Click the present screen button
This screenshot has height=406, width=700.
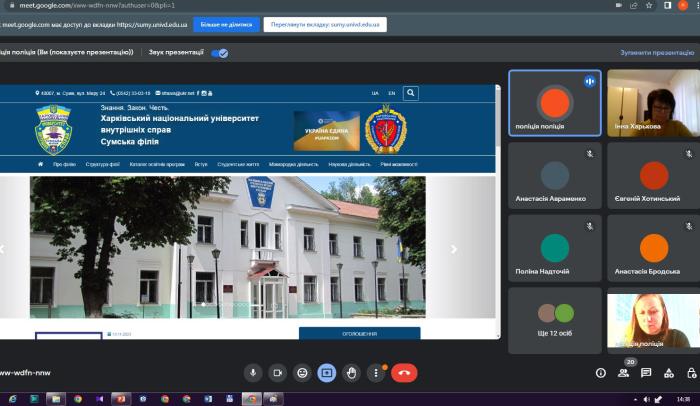(327, 372)
